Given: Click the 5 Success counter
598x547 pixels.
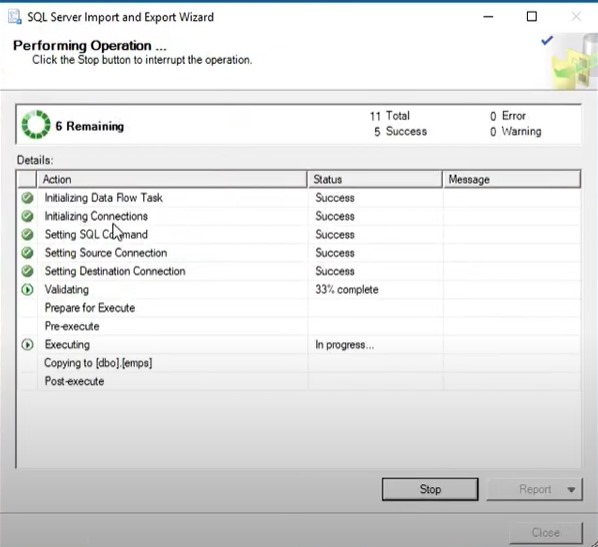Looking at the screenshot, I should point(400,131).
